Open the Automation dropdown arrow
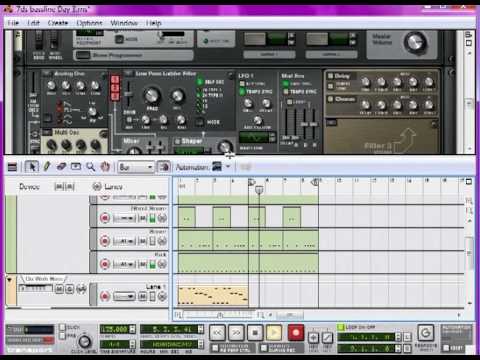 tap(228, 166)
